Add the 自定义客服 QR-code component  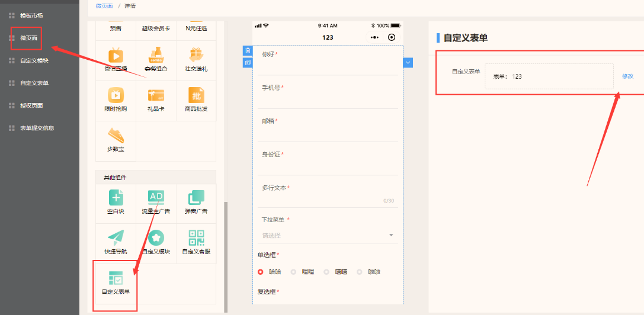pos(196,243)
